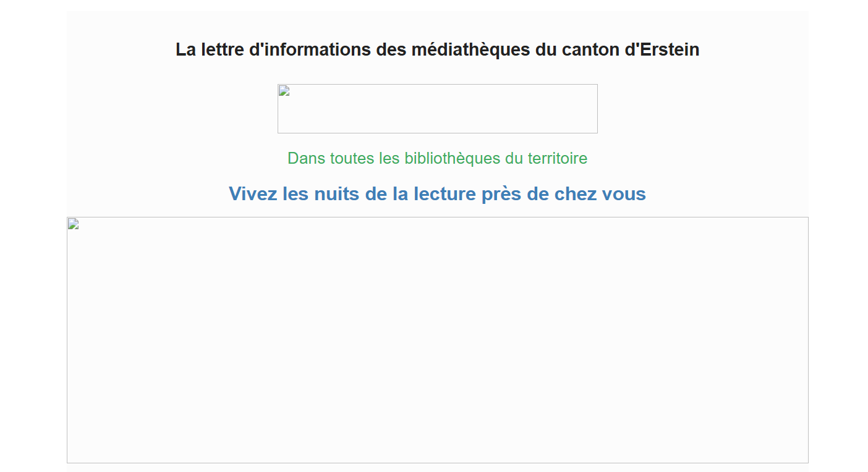
Task: Click the word "près" in blue heading
Action: click(x=501, y=194)
